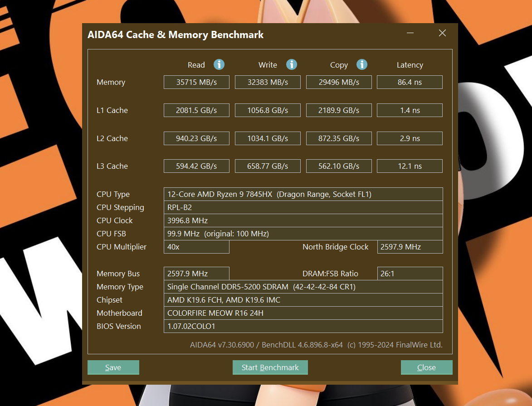Image resolution: width=532 pixels, height=406 pixels.
Task: Click the Write column header
Action: click(x=268, y=65)
